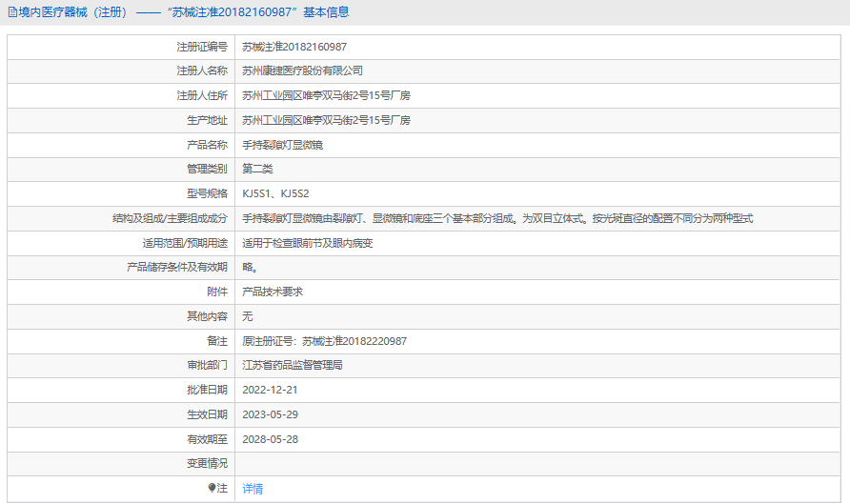Click the 生产地址 row label
The height and width of the screenshot is (504, 850).
point(207,120)
